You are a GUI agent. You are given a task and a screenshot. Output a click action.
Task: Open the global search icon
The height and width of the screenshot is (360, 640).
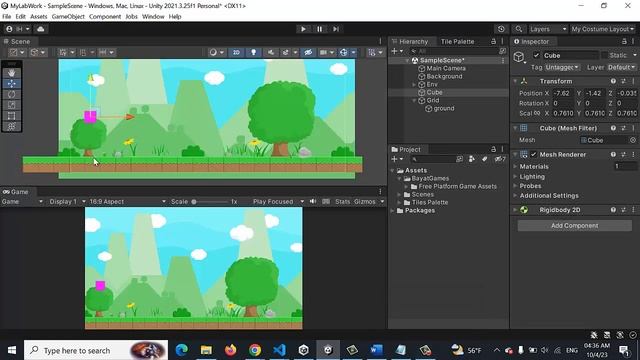click(518, 29)
